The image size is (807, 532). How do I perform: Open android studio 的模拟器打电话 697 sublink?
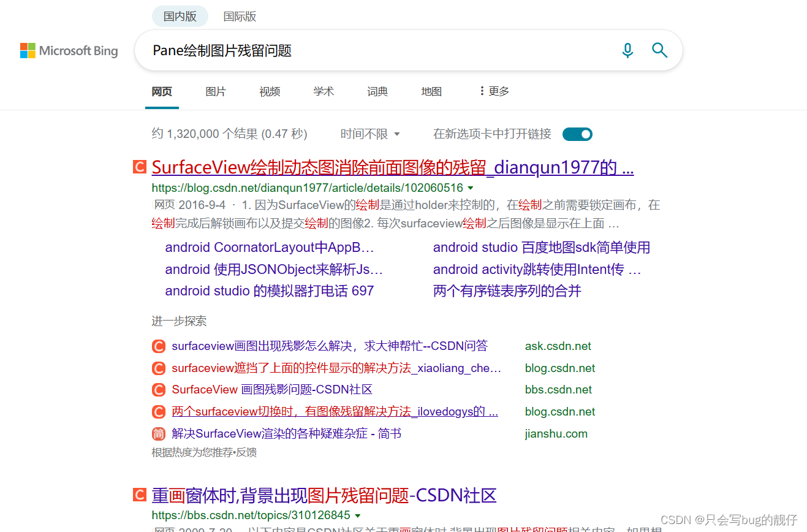point(270,291)
